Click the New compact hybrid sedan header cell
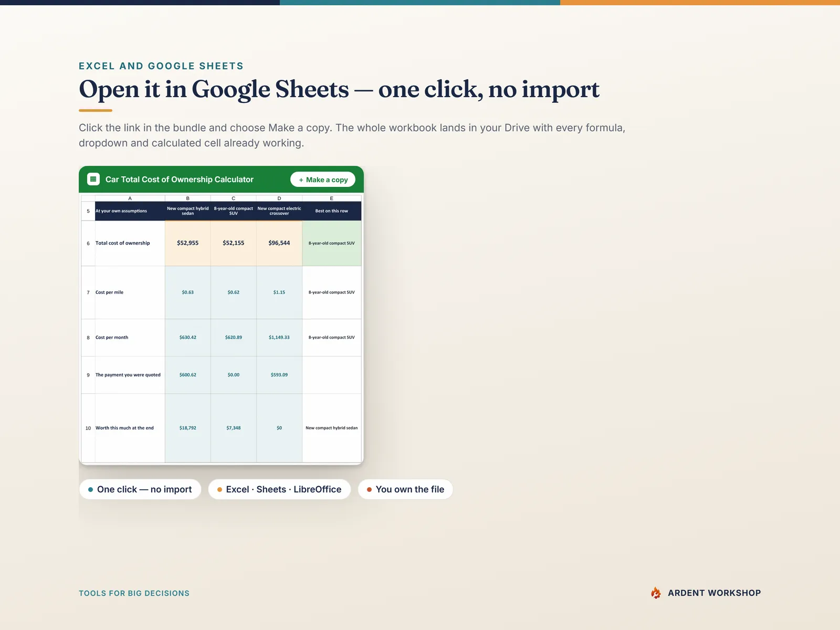 (188, 211)
